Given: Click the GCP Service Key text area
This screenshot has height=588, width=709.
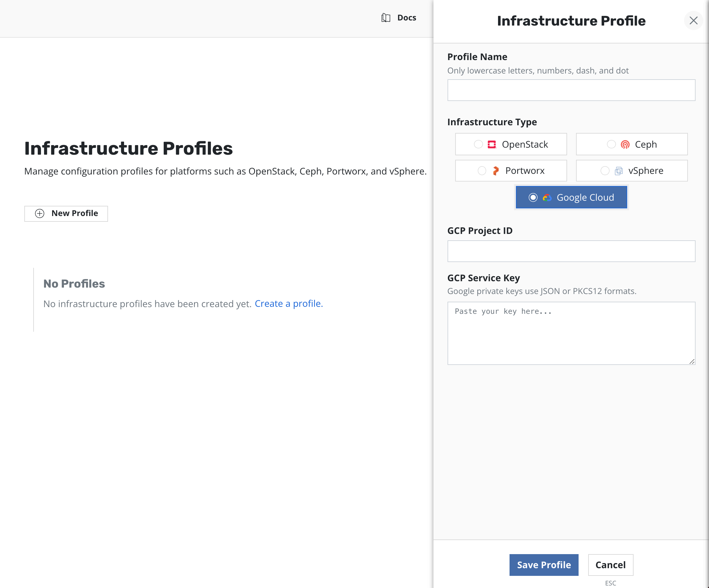Looking at the screenshot, I should pyautogui.click(x=571, y=333).
